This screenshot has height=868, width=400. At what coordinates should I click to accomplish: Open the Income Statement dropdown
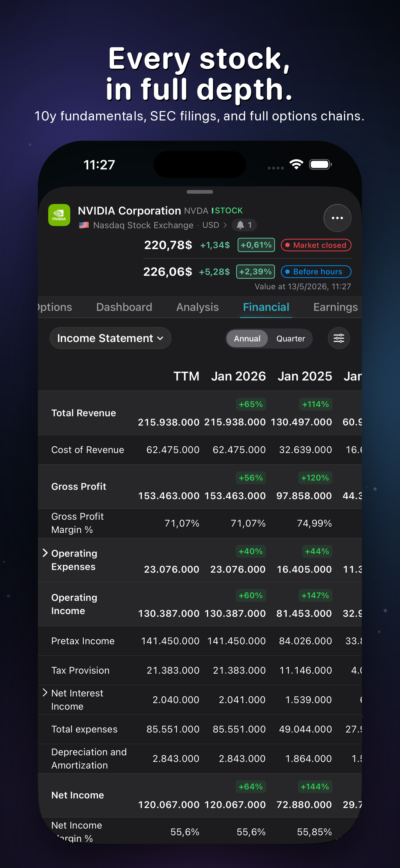pyautogui.click(x=110, y=338)
